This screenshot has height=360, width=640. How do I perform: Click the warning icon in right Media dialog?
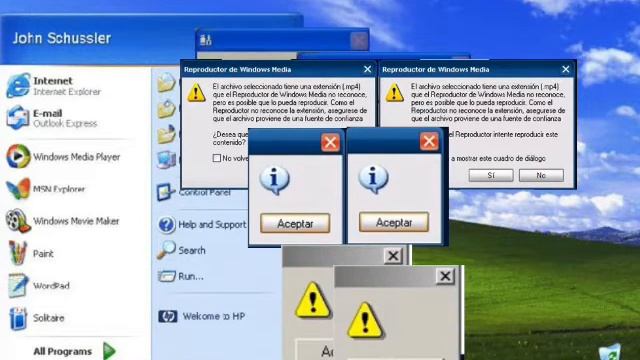tap(395, 93)
